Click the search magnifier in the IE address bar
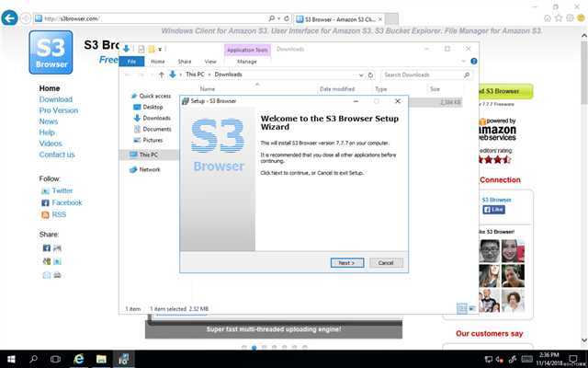The image size is (588, 368). tap(272, 18)
